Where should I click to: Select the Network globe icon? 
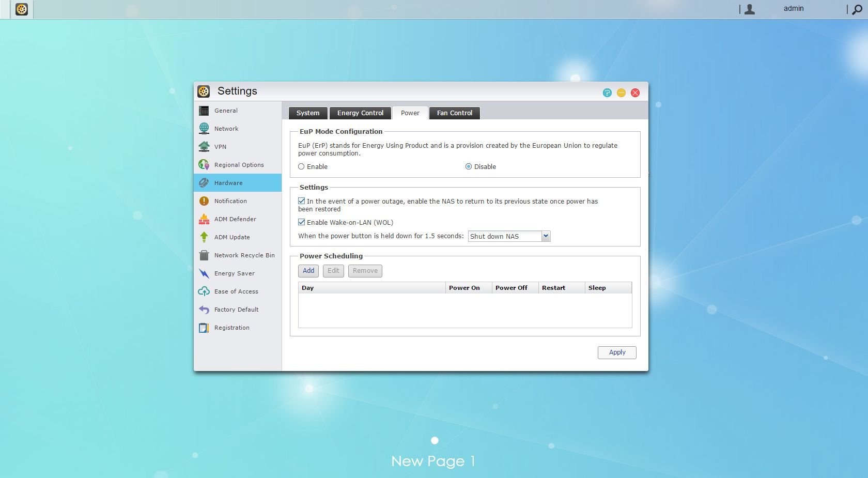tap(204, 129)
